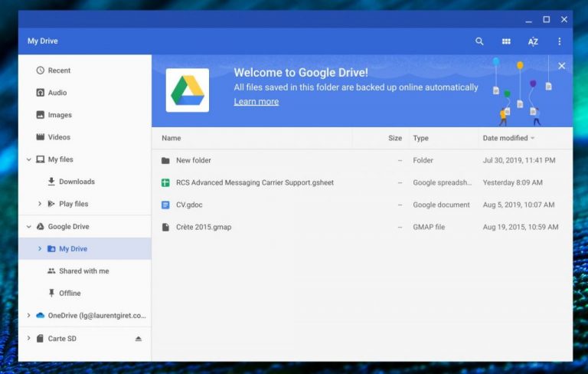Click date Yesterday 8:09 AM
588x374 pixels.
pyautogui.click(x=513, y=182)
